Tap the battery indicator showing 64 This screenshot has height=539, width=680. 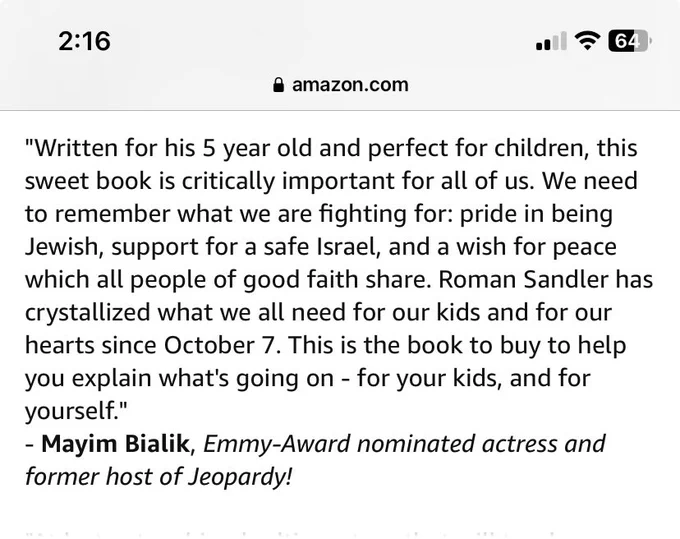pos(630,41)
